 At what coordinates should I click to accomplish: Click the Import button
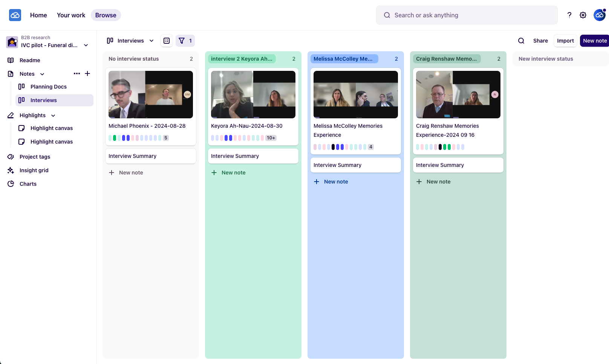coord(565,41)
